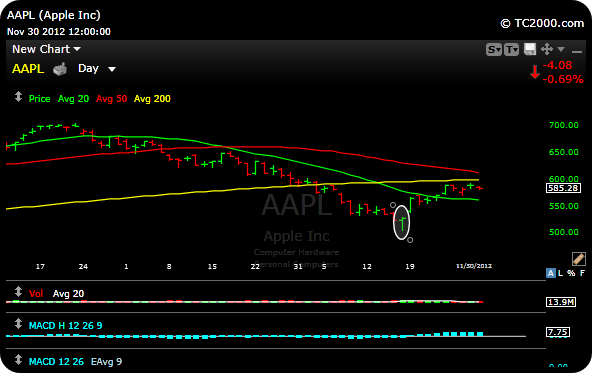Click the MACD 12 26 pane resize arrow icon
This screenshot has width=592, height=373.
point(18,360)
